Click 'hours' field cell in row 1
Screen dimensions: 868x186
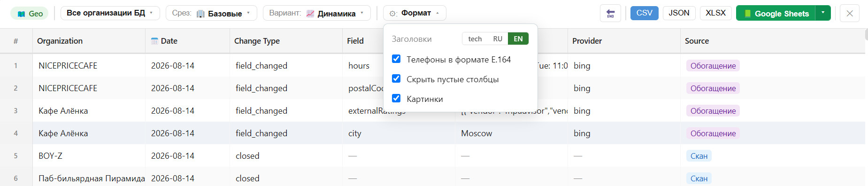359,66
